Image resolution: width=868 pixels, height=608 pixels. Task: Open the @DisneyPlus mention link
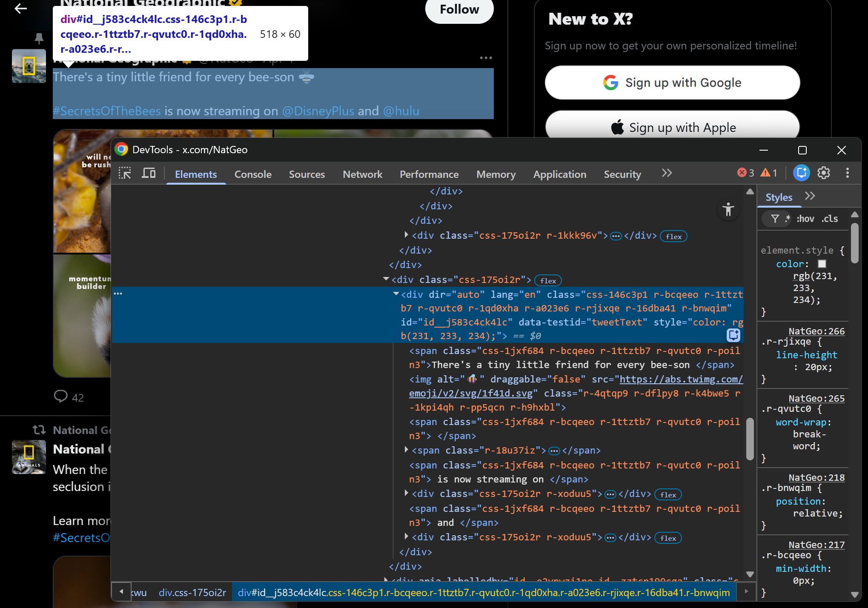(318, 111)
